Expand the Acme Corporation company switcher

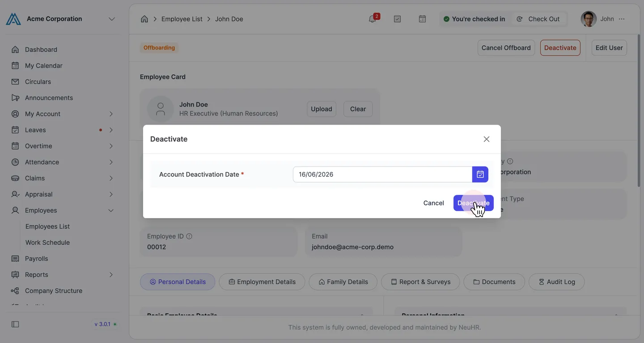pos(112,19)
